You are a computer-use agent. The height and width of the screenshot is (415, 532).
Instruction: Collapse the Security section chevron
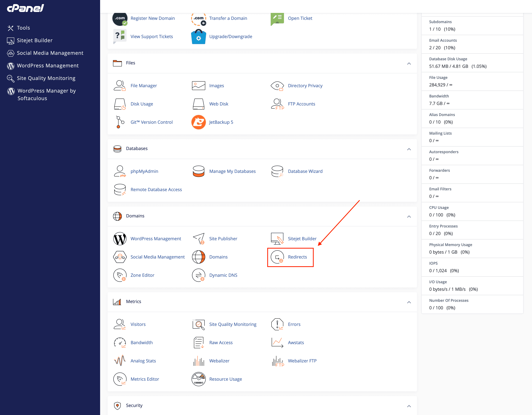point(409,406)
